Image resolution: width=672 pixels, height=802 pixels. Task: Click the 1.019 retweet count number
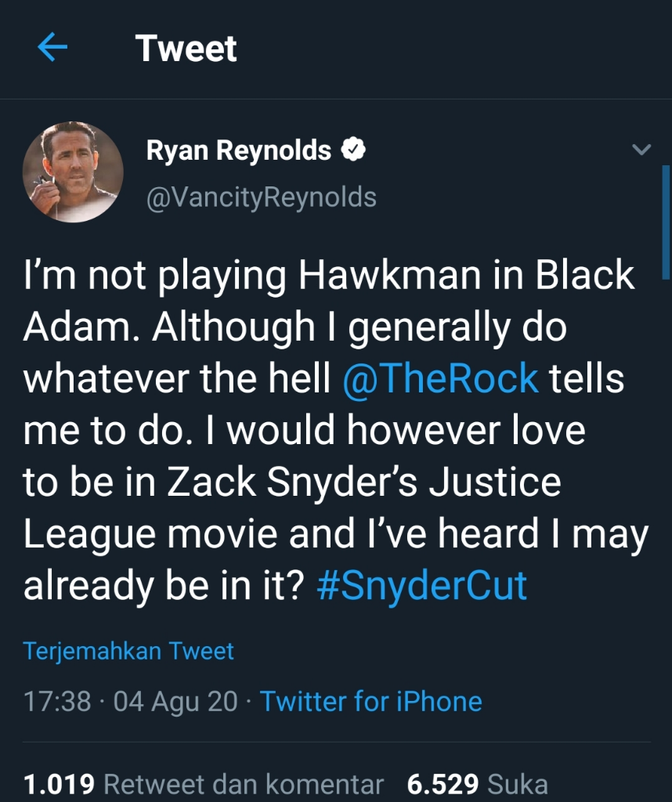[59, 784]
